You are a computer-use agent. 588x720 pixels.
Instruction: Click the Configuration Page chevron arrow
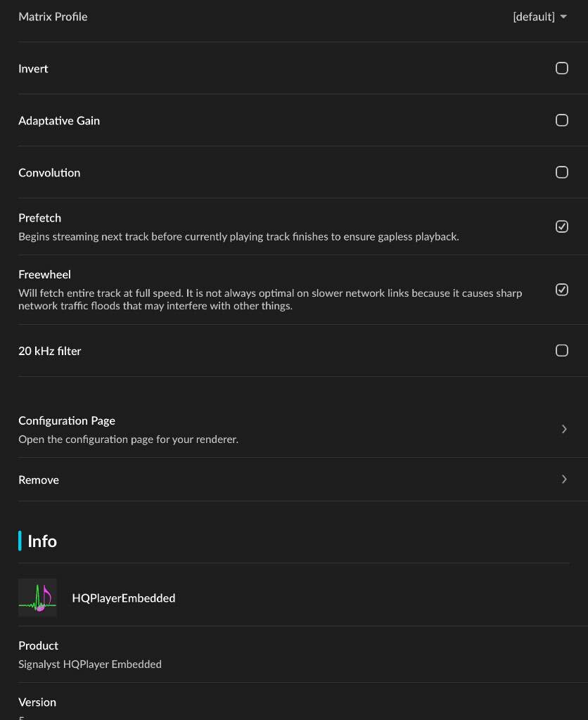[x=564, y=429]
